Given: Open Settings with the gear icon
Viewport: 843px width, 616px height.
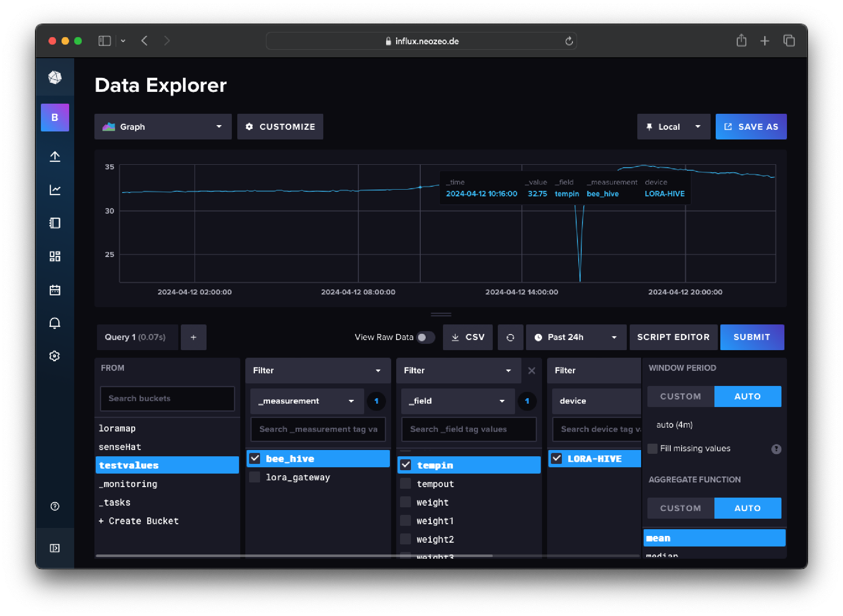Looking at the screenshot, I should point(55,356).
